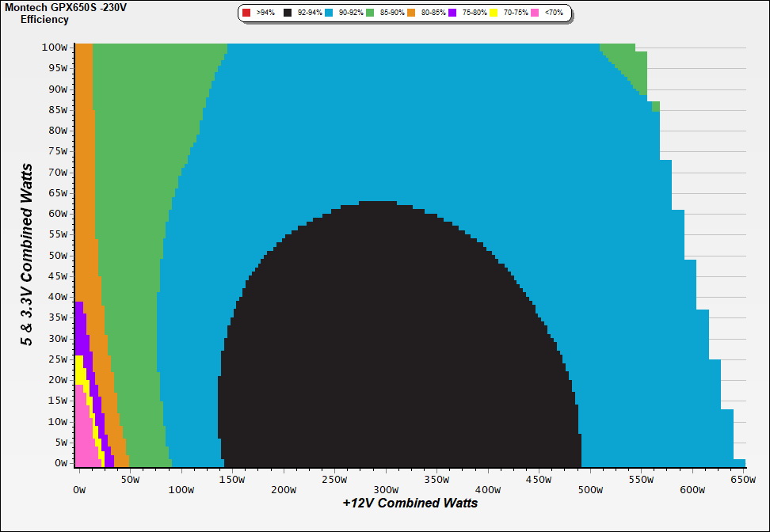The height and width of the screenshot is (532, 770).
Task: Click the red >94% legend swatch
Action: (246, 13)
